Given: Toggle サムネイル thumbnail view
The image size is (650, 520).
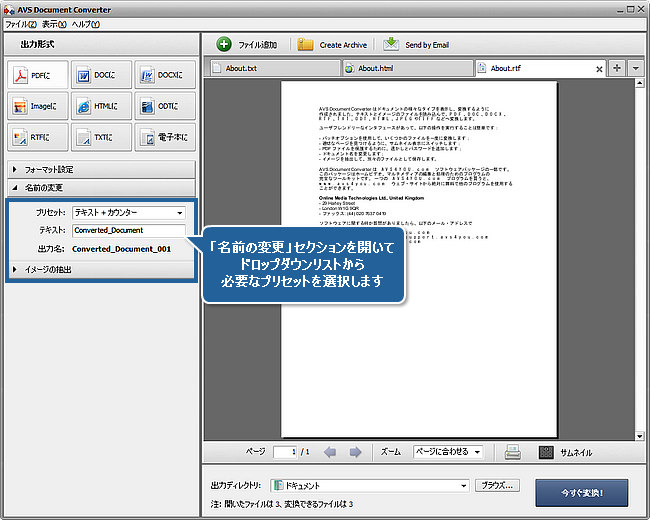Looking at the screenshot, I should 565,452.
